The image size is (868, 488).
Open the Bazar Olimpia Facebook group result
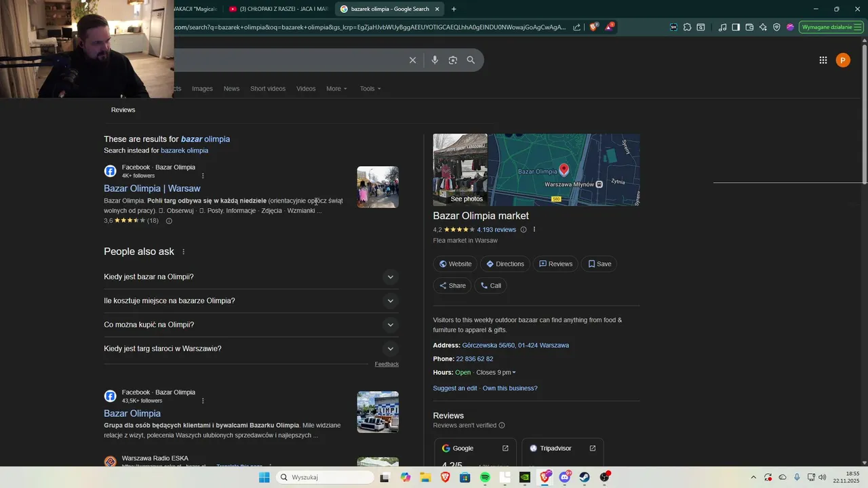[132, 413]
